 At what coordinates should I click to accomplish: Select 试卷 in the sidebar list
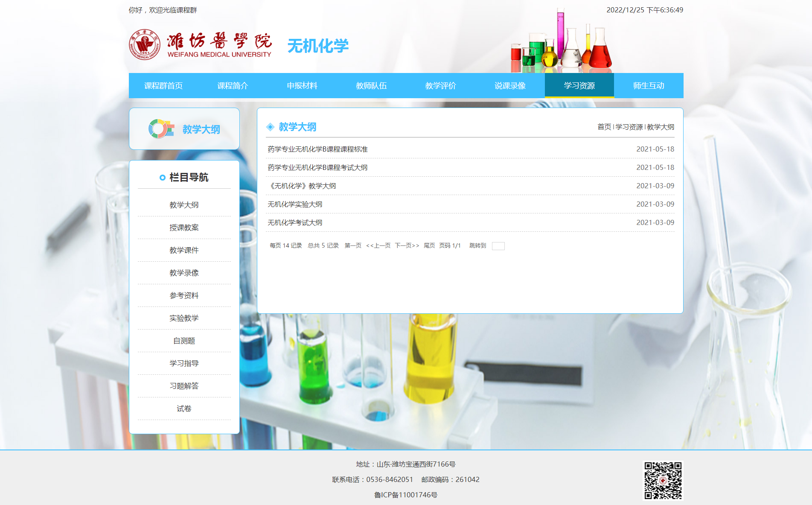point(184,409)
